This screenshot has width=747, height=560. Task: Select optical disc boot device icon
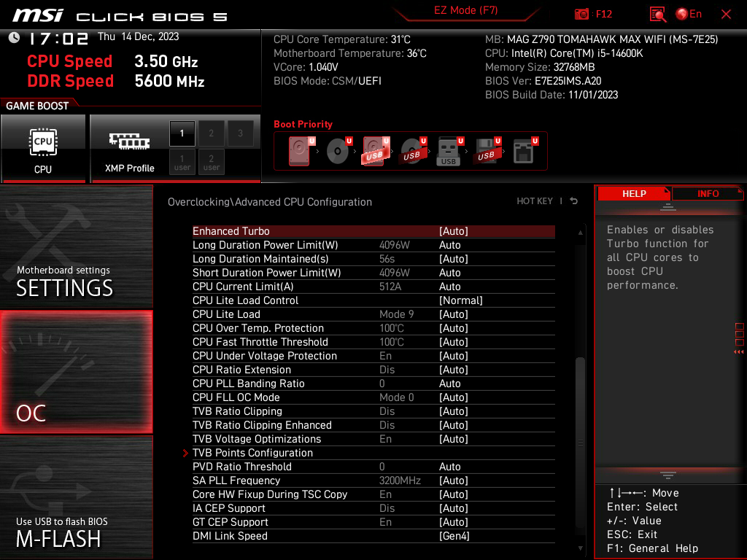tap(338, 151)
